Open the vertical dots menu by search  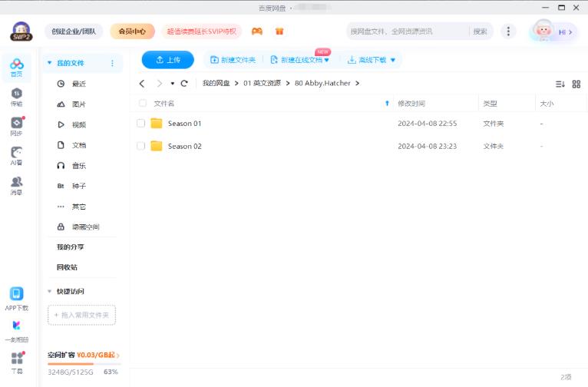click(x=508, y=31)
